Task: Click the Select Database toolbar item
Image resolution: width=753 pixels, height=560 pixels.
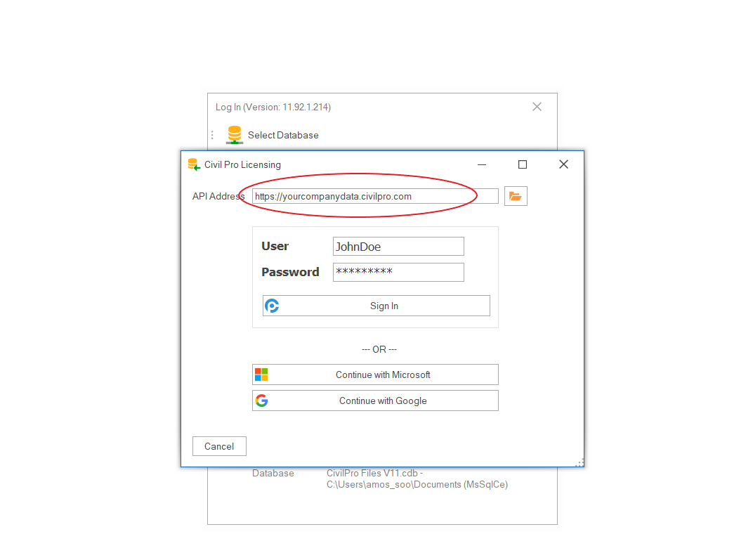Action: click(282, 135)
